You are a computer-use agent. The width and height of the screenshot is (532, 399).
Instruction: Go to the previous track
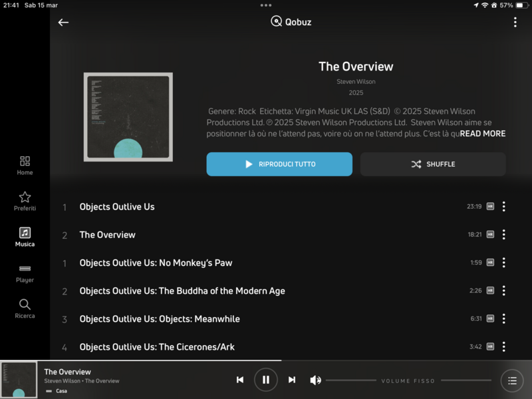(x=240, y=380)
